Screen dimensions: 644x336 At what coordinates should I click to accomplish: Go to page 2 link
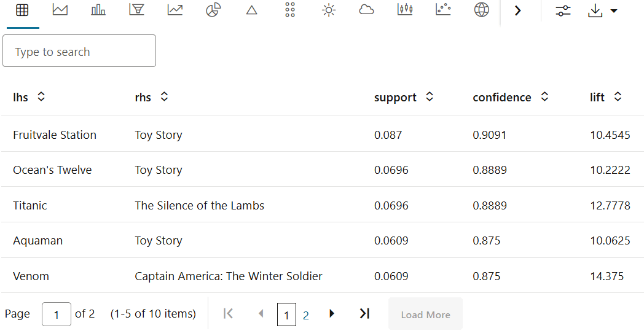tap(306, 316)
